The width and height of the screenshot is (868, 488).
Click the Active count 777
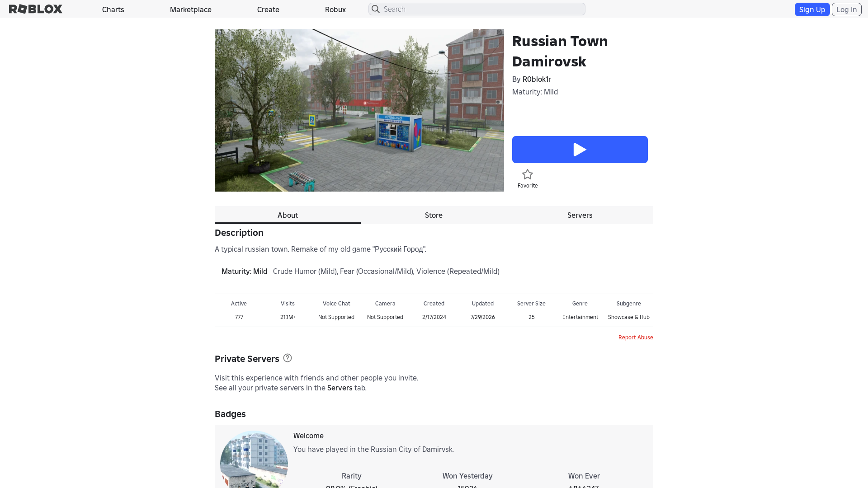pos(239,317)
